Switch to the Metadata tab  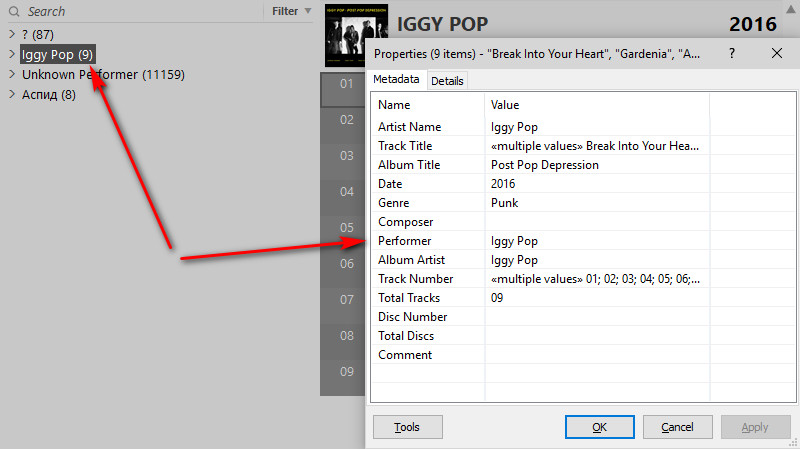[x=396, y=80]
